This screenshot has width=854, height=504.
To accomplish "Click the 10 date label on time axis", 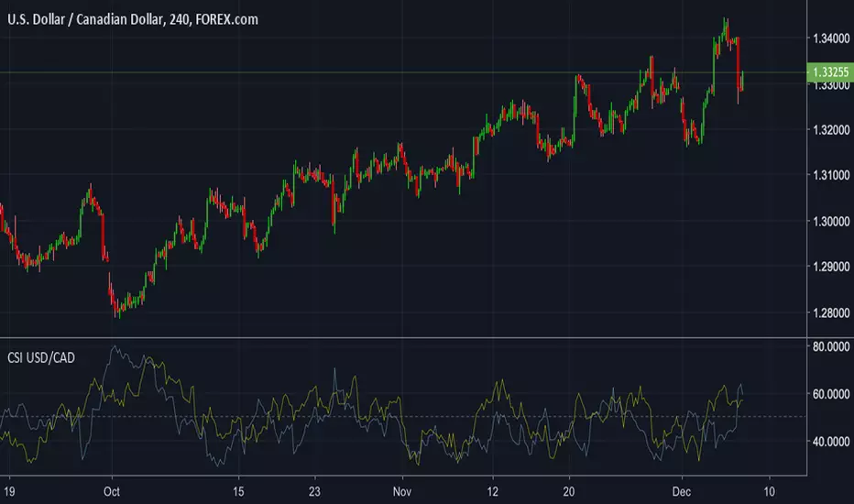I will click(769, 491).
